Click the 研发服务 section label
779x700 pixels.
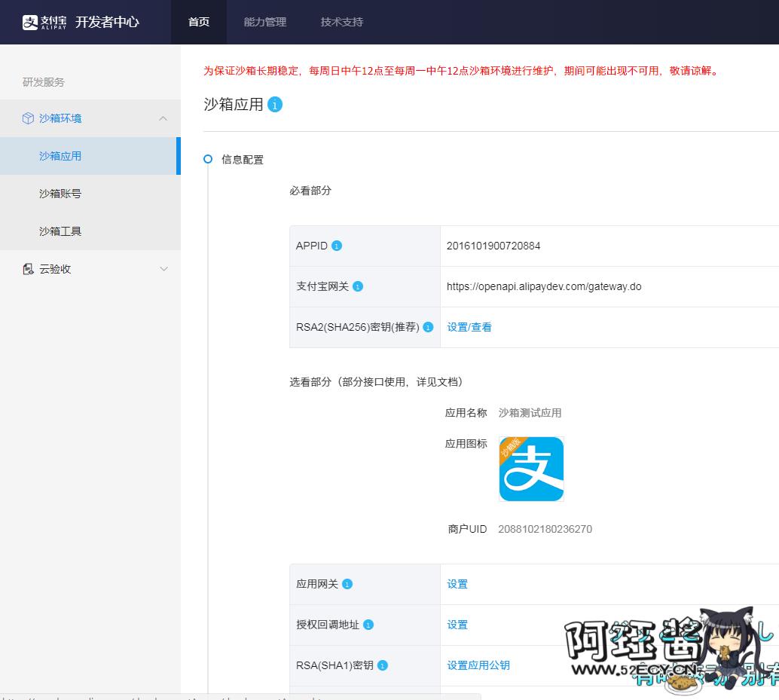pyautogui.click(x=44, y=82)
